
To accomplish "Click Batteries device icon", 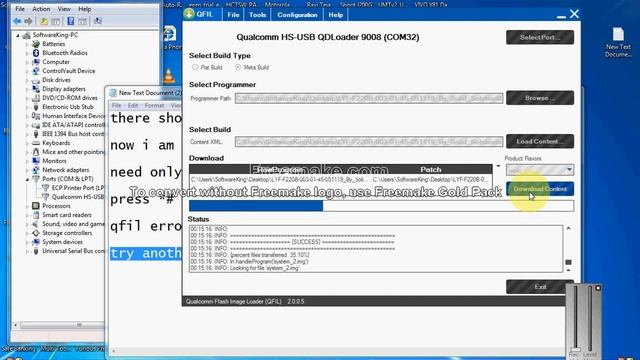I will coord(36,44).
